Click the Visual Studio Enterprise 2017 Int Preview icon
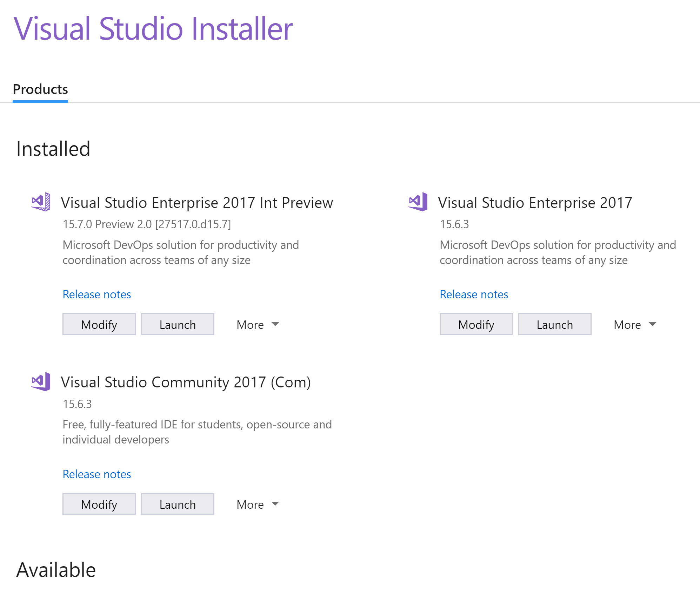Screen dimensions: 700x596 click(41, 202)
